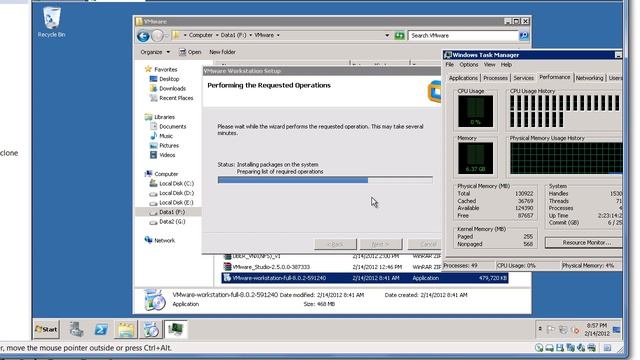Click the search magnifier in Explorer
The width and height of the screenshot is (640, 360).
[x=524, y=36]
